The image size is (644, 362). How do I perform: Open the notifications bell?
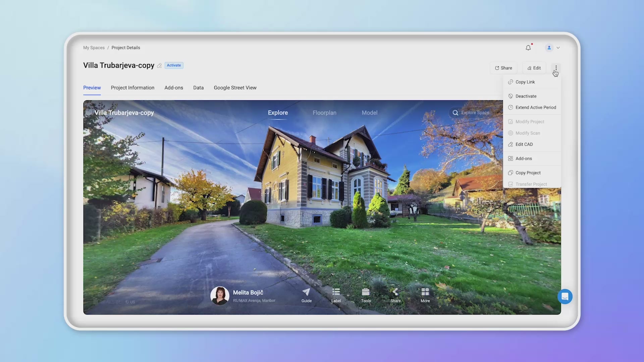(528, 48)
